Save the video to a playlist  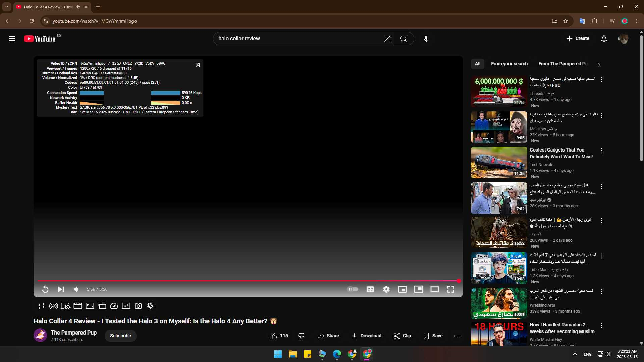[433, 336]
